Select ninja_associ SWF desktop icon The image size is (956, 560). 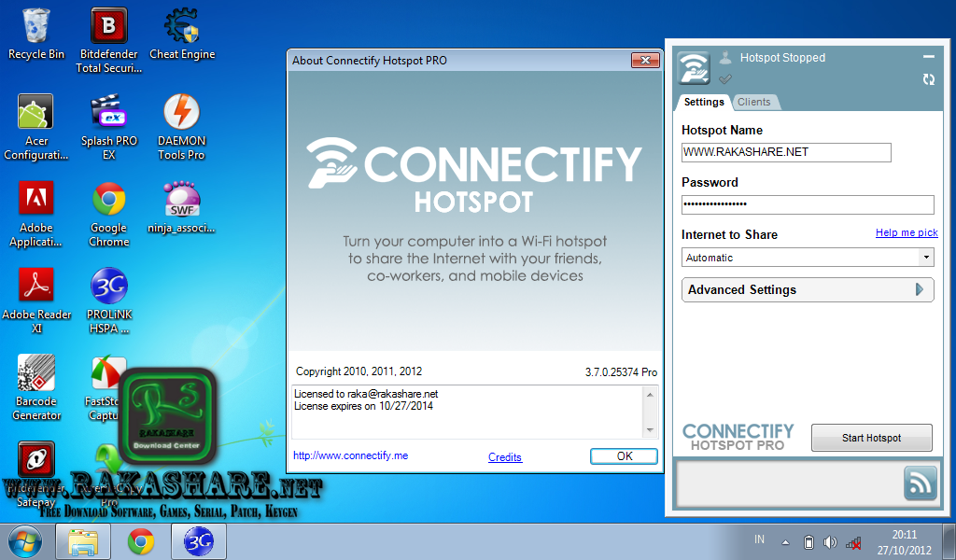pos(182,208)
